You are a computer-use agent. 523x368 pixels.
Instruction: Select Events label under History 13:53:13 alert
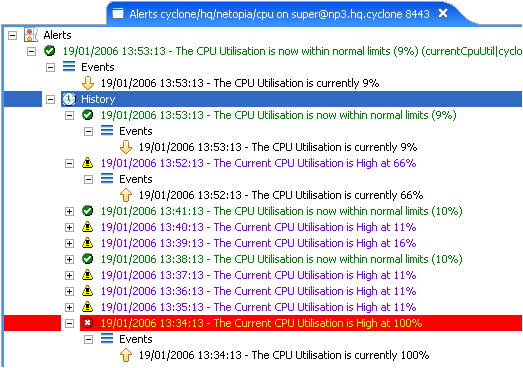136,131
